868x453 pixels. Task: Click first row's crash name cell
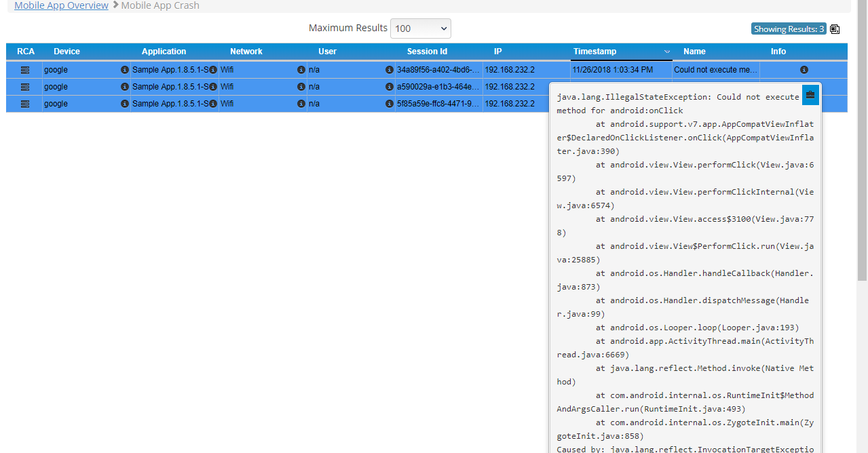coord(715,70)
